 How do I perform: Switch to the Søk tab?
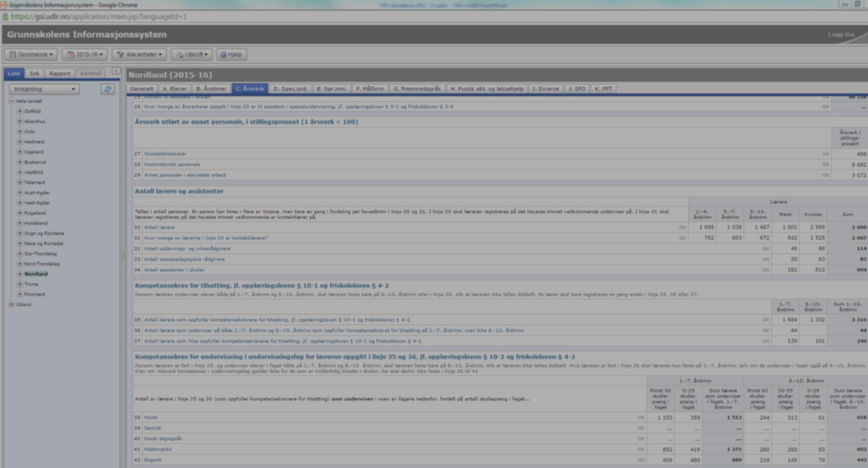[x=34, y=74]
